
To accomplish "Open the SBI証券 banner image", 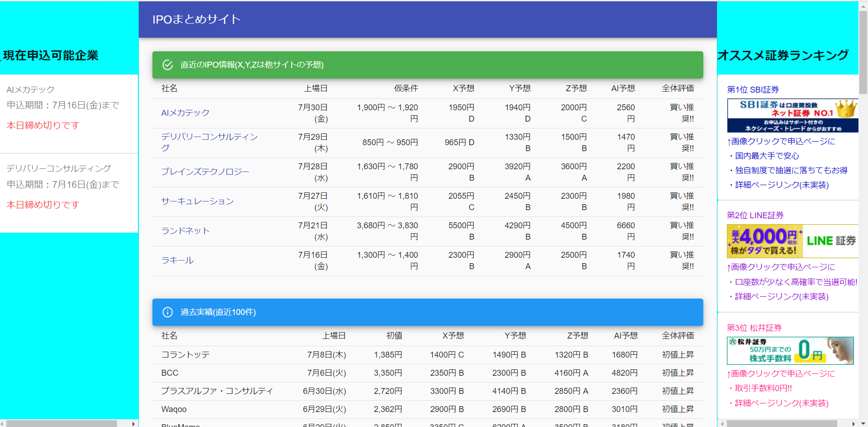I will pos(792,116).
